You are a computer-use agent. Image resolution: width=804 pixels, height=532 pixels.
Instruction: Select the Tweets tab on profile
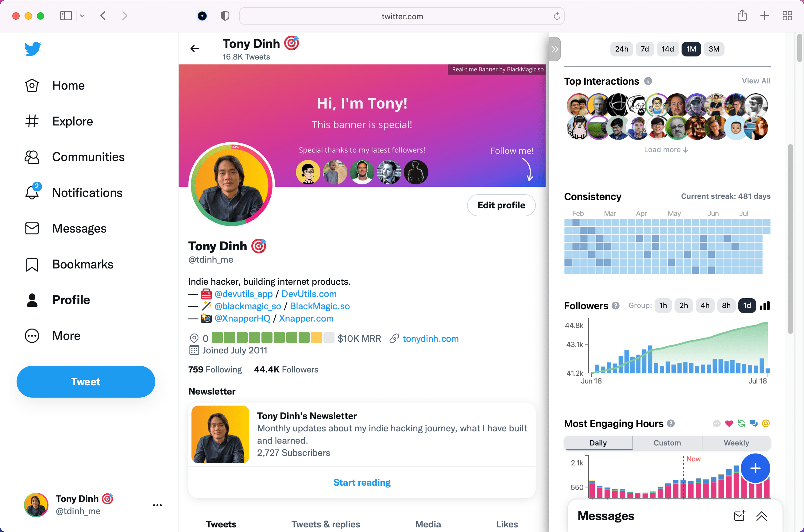220,524
